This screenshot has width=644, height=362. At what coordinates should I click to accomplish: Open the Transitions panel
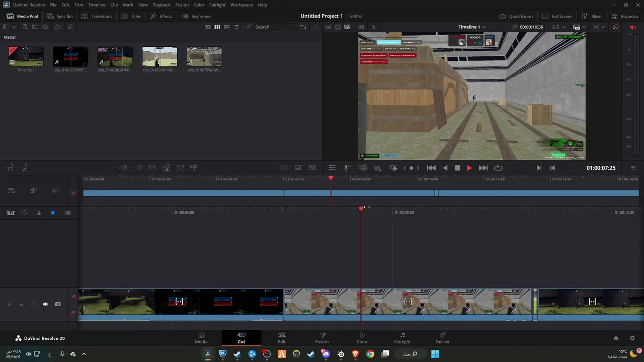coord(97,16)
